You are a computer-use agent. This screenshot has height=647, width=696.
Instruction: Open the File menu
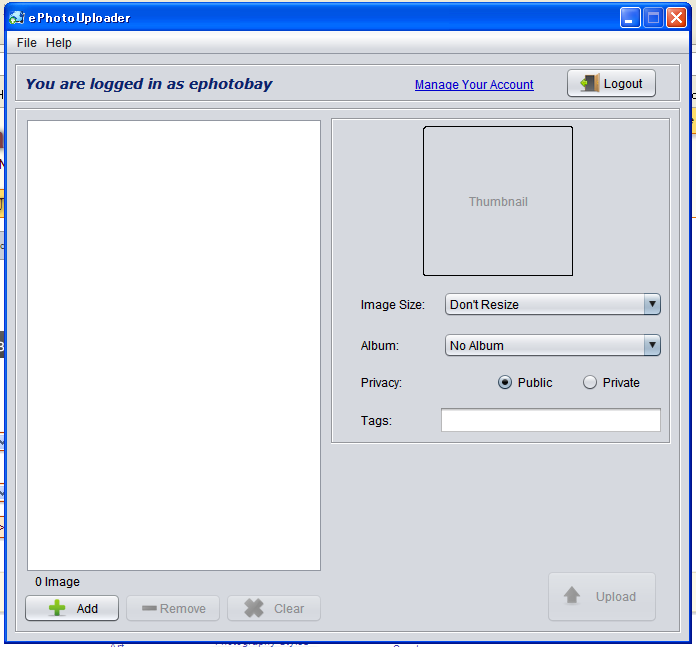26,43
